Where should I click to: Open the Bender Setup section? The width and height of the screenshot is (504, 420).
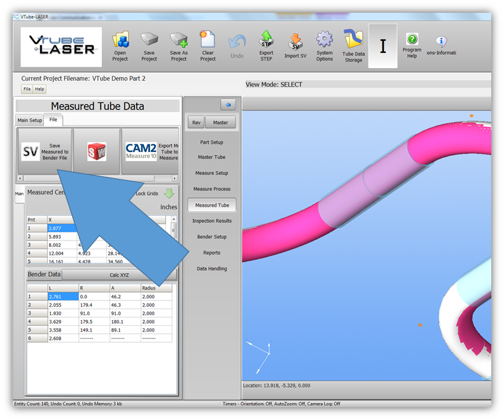(x=212, y=237)
